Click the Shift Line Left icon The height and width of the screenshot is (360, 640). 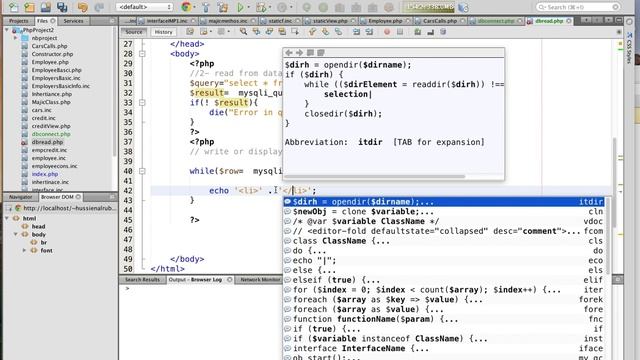click(x=356, y=32)
